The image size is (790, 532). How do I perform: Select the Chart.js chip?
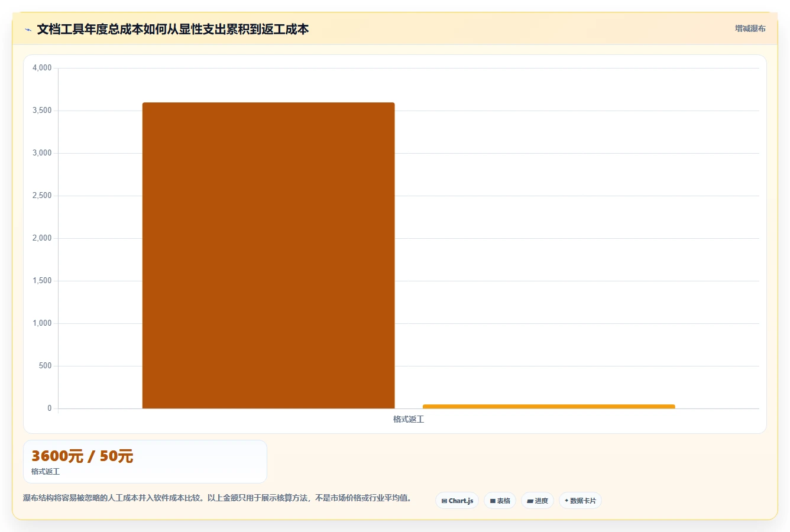click(x=457, y=501)
